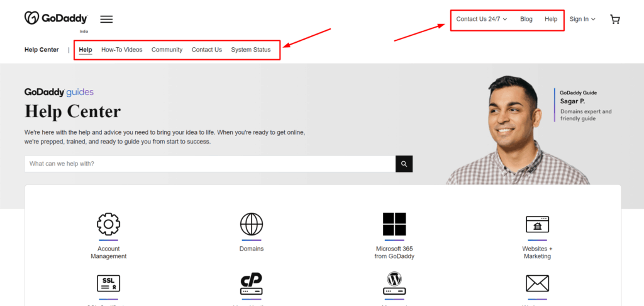Open the hamburger navigation menu
Image resolution: width=644 pixels, height=306 pixels.
point(106,19)
